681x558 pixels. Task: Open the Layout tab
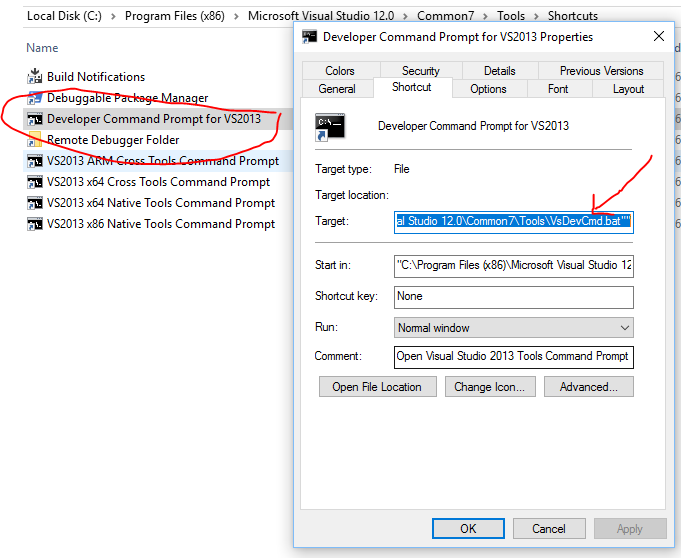(628, 89)
